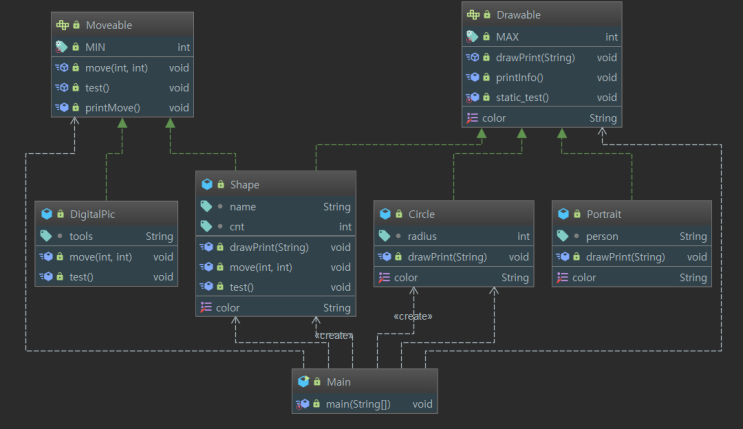Image resolution: width=743 pixels, height=429 pixels.
Task: Click the Shape class icon
Action: (206, 184)
